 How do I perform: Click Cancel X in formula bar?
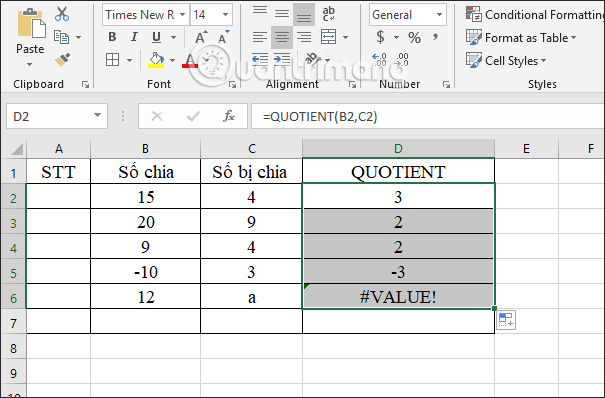pyautogui.click(x=157, y=116)
